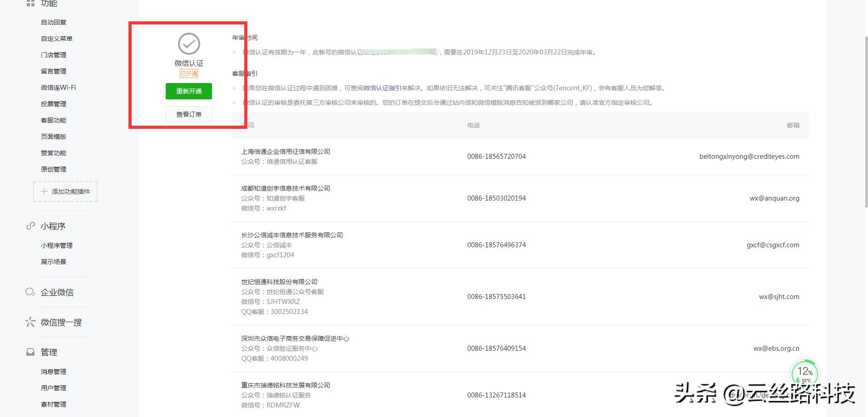Click the 微信认证 checkmark circle icon
868x417 pixels.
click(189, 43)
